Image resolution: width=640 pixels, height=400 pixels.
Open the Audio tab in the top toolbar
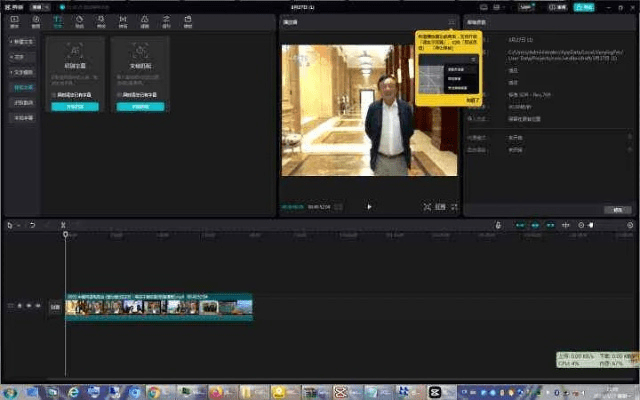pos(35,21)
